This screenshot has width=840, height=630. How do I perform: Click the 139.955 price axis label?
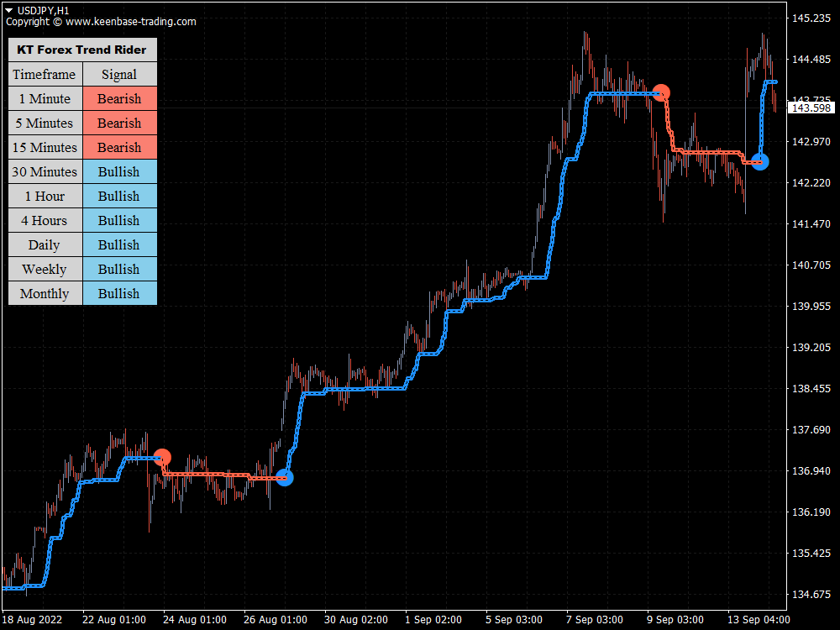[x=811, y=306]
